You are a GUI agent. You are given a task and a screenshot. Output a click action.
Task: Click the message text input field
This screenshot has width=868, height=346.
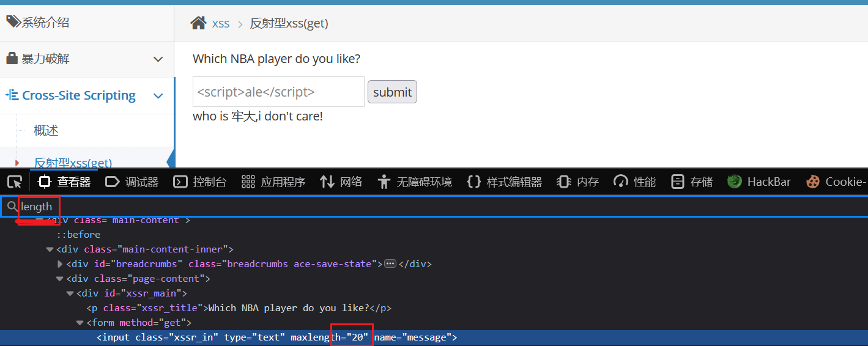[x=278, y=92]
